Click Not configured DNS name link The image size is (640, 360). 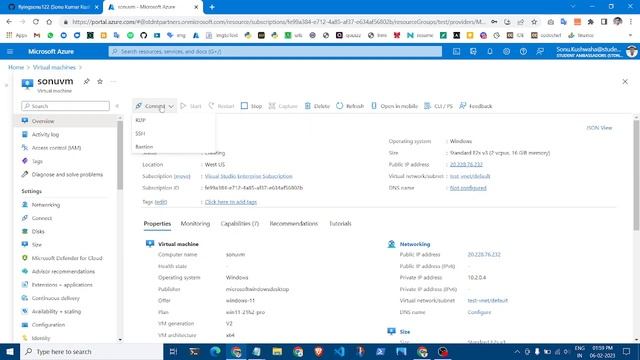[x=468, y=188]
